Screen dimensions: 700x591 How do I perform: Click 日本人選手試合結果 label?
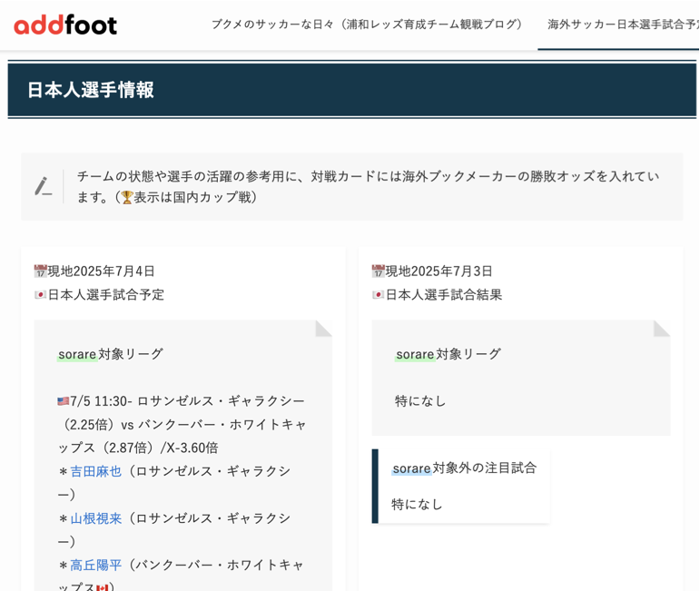point(444,295)
